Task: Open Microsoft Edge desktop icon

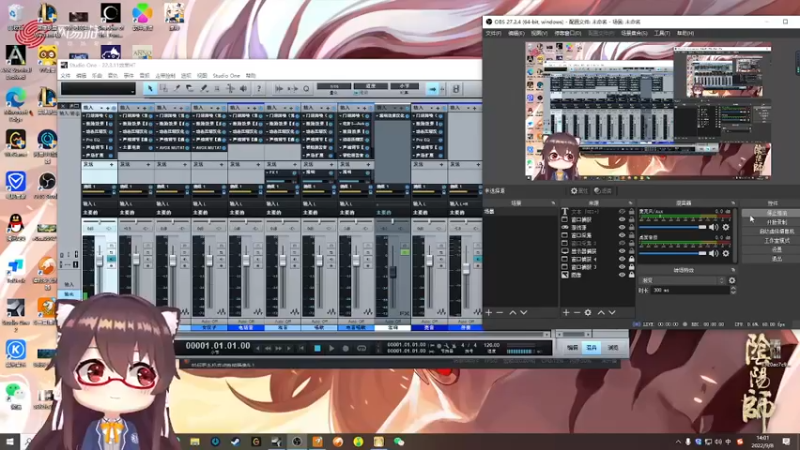Action: click(16, 105)
